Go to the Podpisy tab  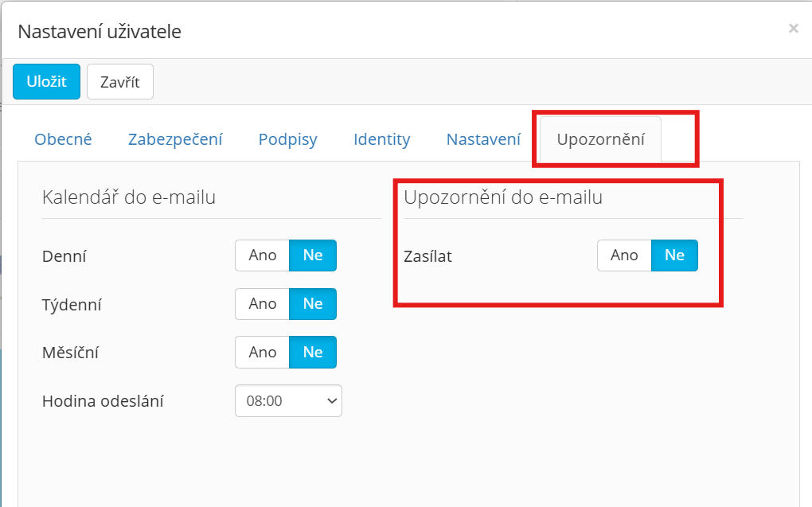(x=287, y=139)
